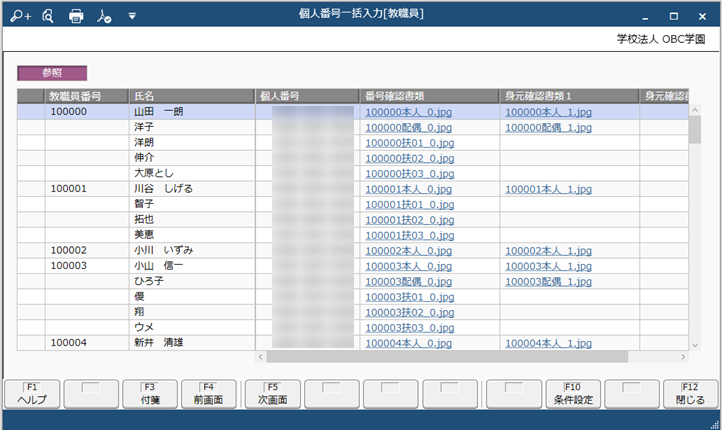The height and width of the screenshot is (430, 722).
Task: Open link 100000本人_0.jpg
Action: [408, 112]
